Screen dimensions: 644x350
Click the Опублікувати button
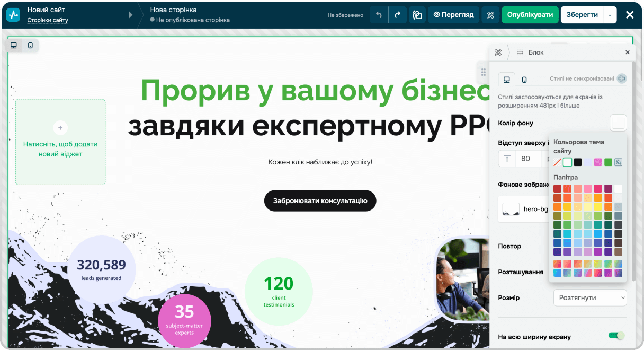click(530, 15)
